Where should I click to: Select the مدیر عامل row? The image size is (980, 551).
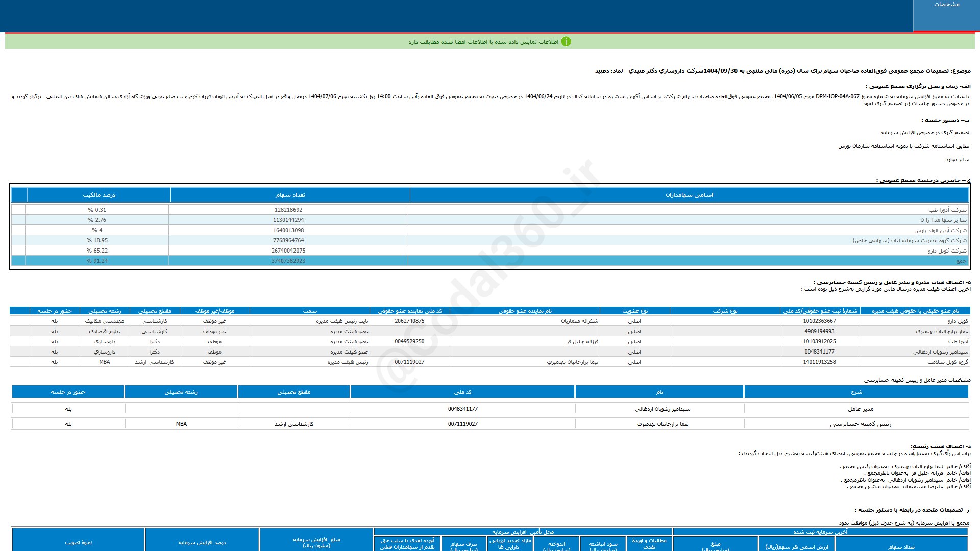point(860,409)
